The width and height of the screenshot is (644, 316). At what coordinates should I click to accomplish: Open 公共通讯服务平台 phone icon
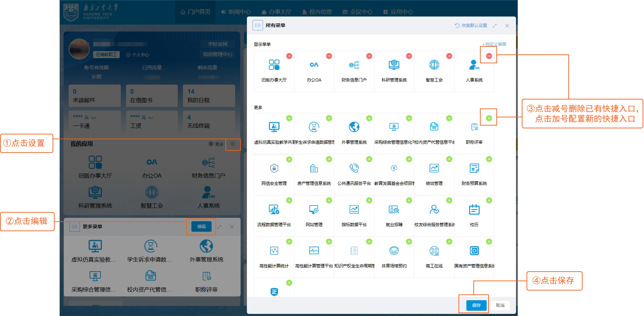[x=354, y=168]
